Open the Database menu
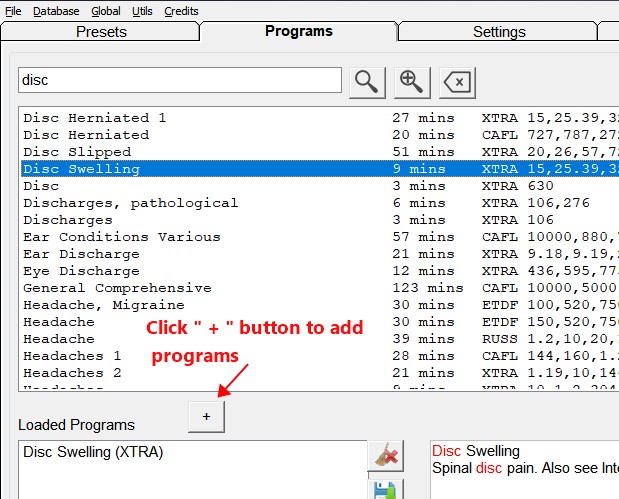This screenshot has width=619, height=499. pos(56,11)
